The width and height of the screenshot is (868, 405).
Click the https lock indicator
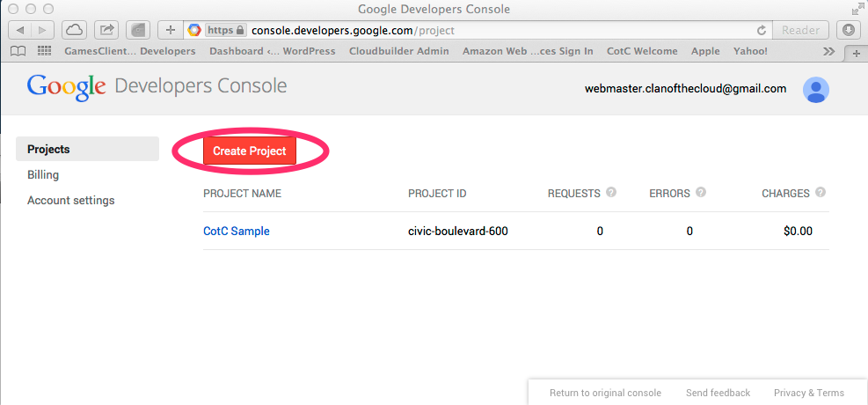tap(225, 31)
